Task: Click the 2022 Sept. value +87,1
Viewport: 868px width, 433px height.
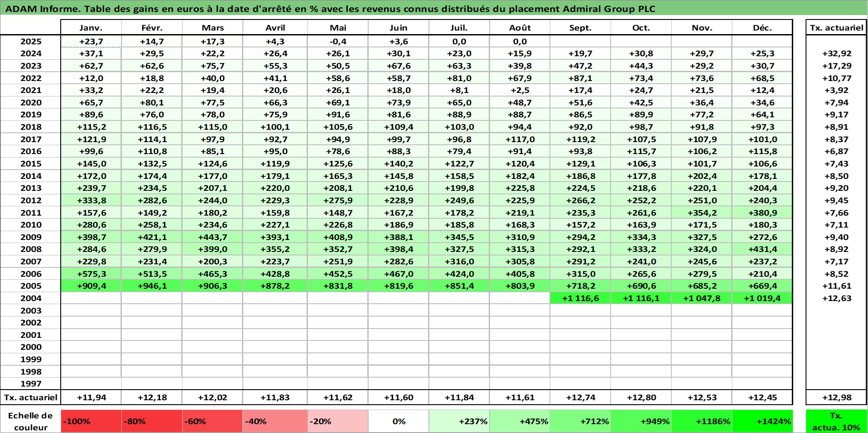Action: tap(580, 78)
